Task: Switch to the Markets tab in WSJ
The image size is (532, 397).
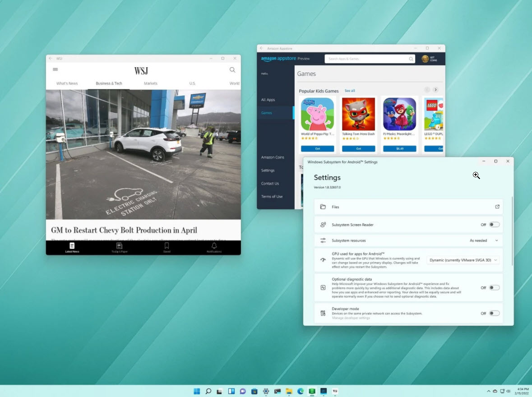Action: 150,83
